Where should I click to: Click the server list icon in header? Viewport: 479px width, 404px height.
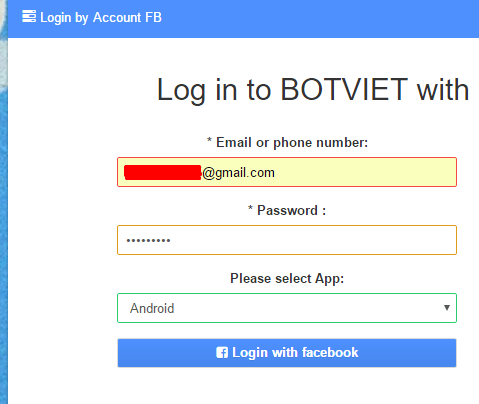[x=29, y=16]
